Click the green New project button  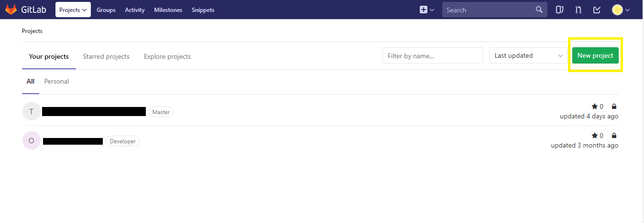pos(595,55)
